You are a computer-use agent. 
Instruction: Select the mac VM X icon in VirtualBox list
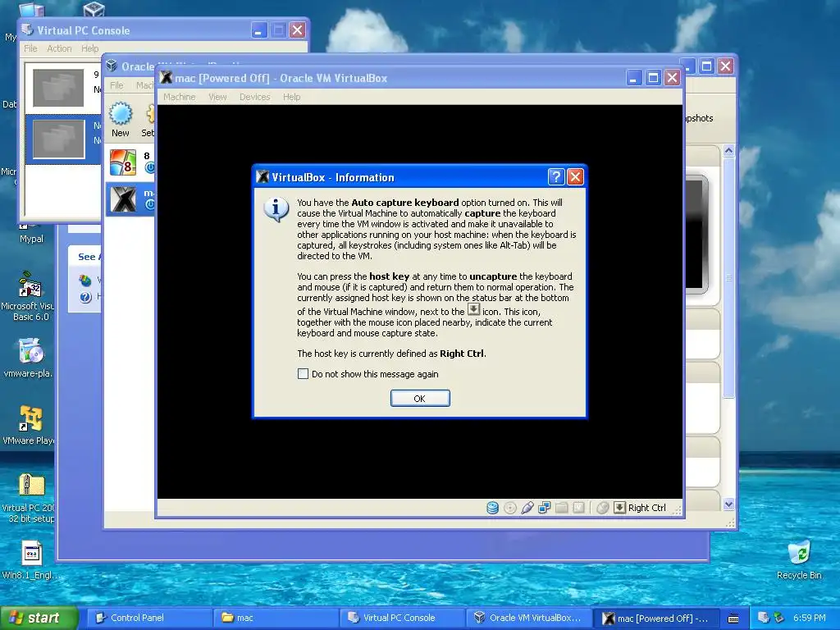click(x=123, y=199)
